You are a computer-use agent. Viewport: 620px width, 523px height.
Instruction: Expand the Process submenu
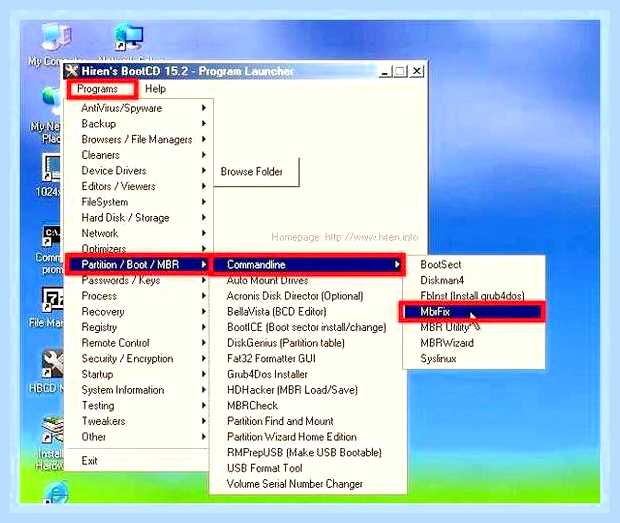click(x=138, y=296)
